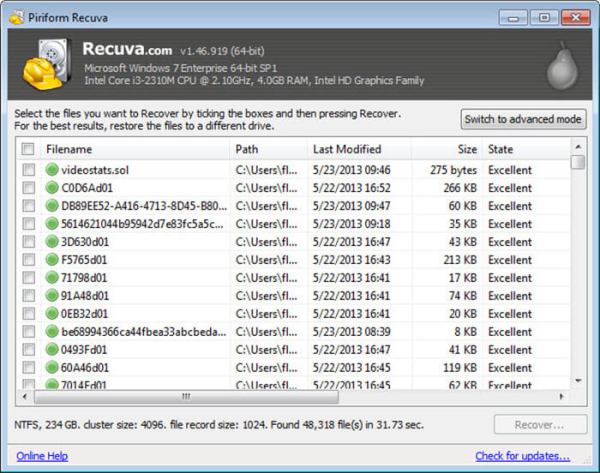Image resolution: width=600 pixels, height=473 pixels.
Task: Check the select-all box in header row
Action: pyautogui.click(x=29, y=149)
